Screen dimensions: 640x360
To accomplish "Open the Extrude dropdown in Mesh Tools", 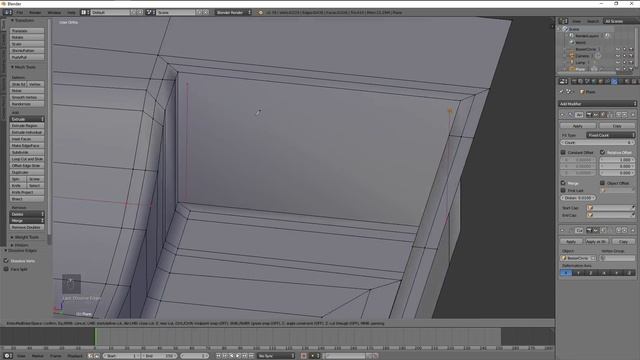I will pyautogui.click(x=27, y=119).
